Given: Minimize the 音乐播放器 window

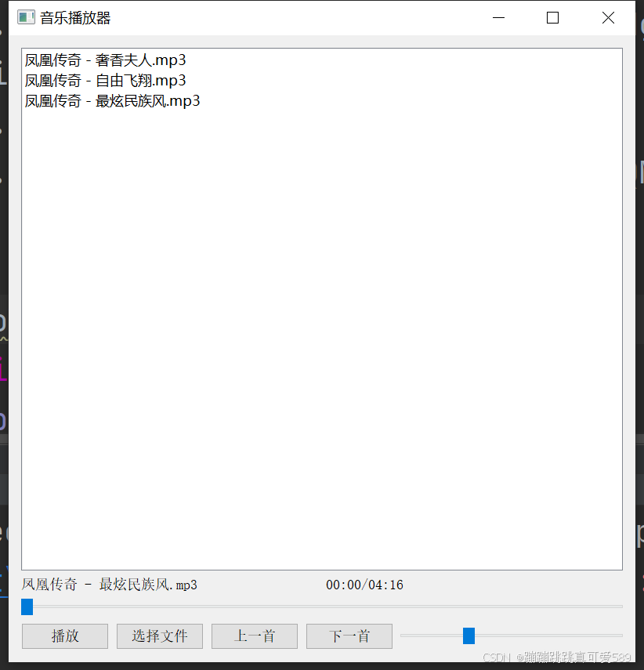Looking at the screenshot, I should point(498,17).
